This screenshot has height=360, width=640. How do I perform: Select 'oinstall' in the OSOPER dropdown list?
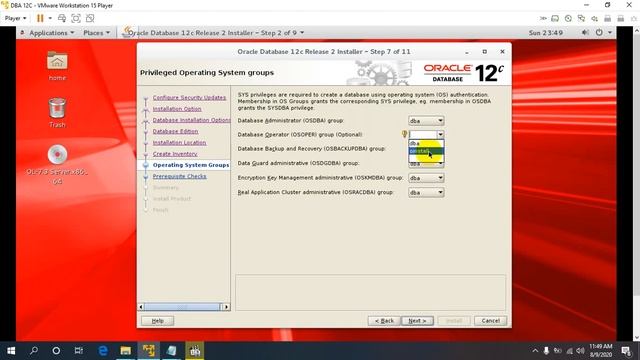[x=426, y=151]
